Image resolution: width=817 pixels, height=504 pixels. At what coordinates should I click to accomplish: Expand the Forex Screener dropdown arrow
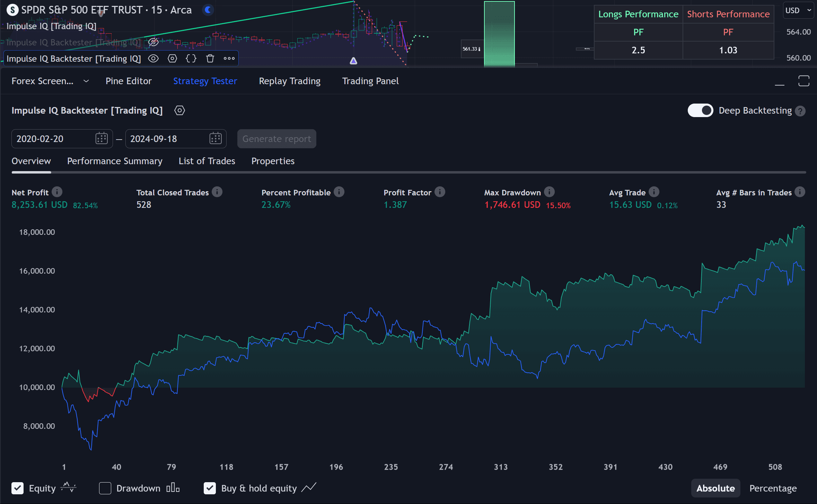pyautogui.click(x=86, y=81)
